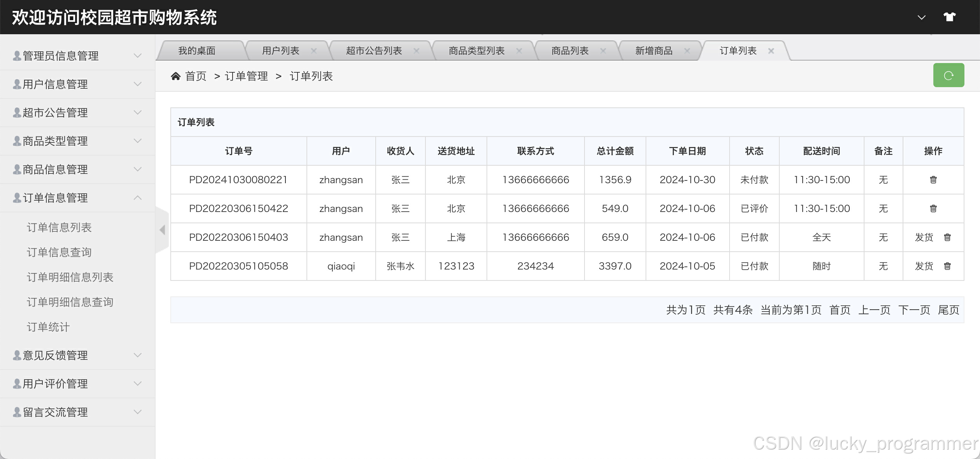Viewport: 980px width, 459px height.
Task: Close the 新增商品 tab
Action: pos(687,51)
